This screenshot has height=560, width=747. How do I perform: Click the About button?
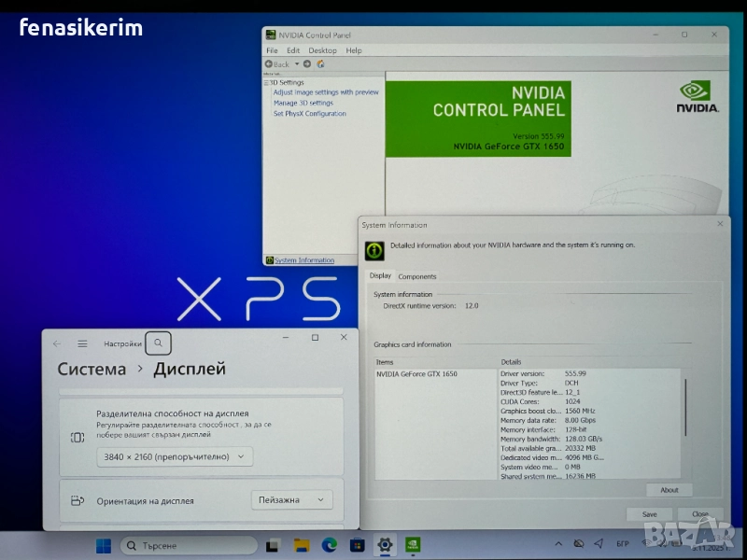pyautogui.click(x=669, y=490)
